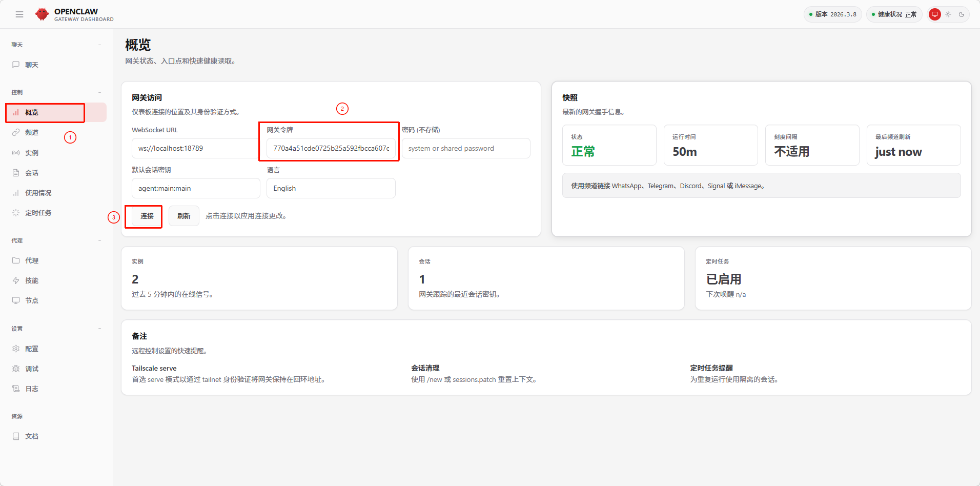Viewport: 980px width, 486px height.
Task: Open the 调试 debug panel
Action: click(x=31, y=368)
